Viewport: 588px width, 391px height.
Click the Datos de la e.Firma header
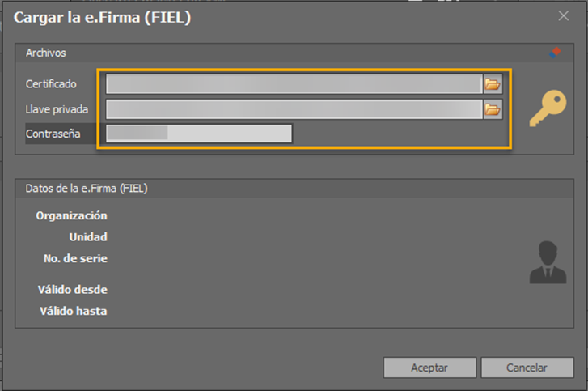tap(87, 188)
